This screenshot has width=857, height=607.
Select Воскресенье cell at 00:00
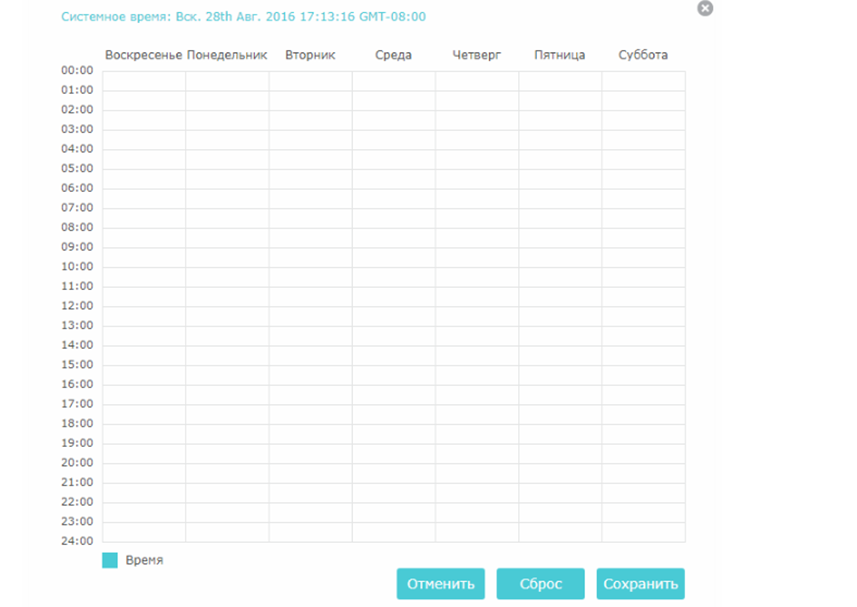tap(144, 81)
